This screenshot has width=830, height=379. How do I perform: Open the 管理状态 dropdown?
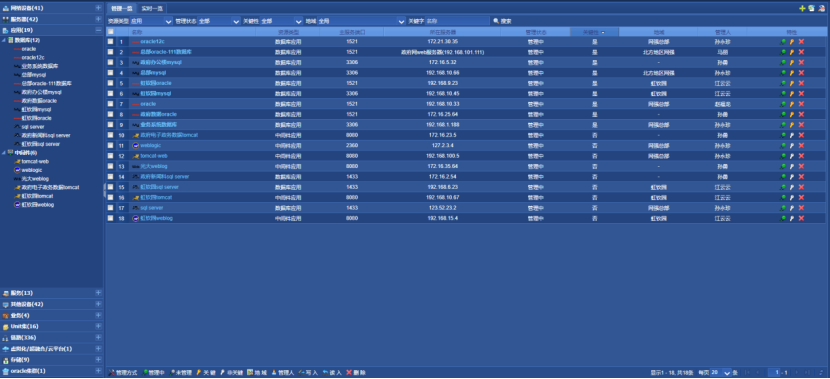[x=219, y=21]
